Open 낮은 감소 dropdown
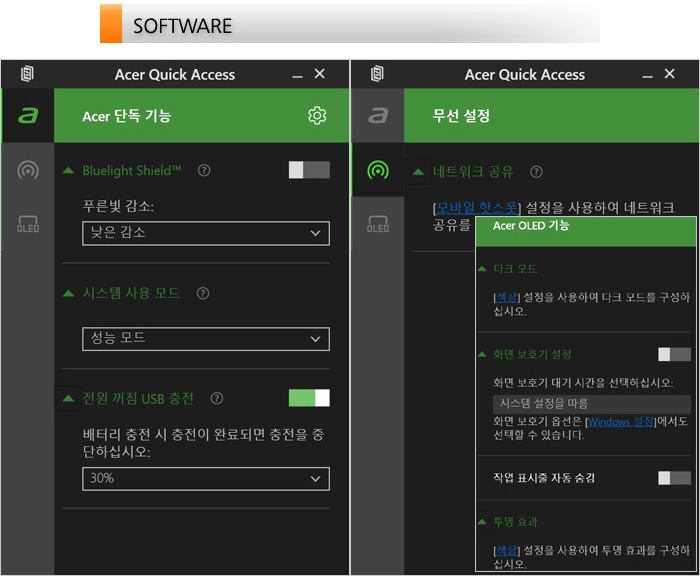This screenshot has width=700, height=581. coord(206,233)
